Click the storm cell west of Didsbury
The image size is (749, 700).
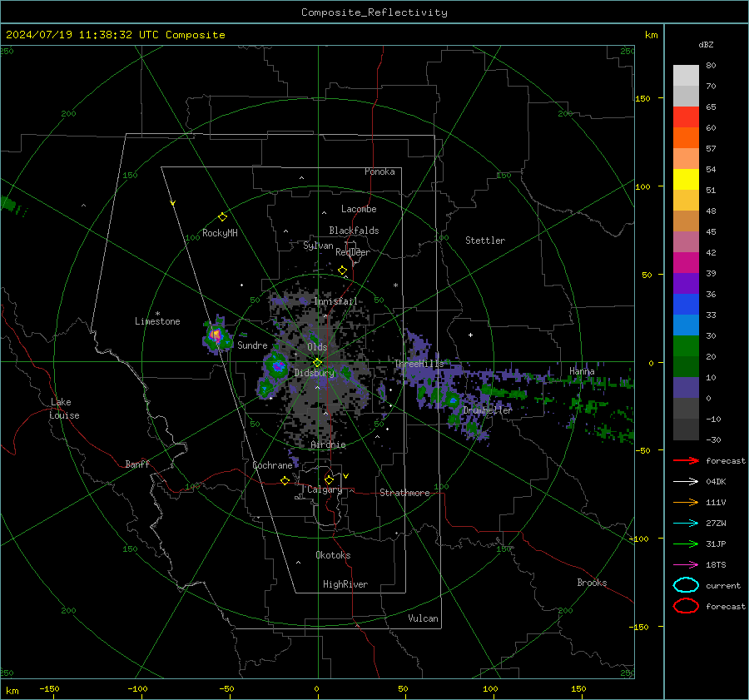[276, 366]
